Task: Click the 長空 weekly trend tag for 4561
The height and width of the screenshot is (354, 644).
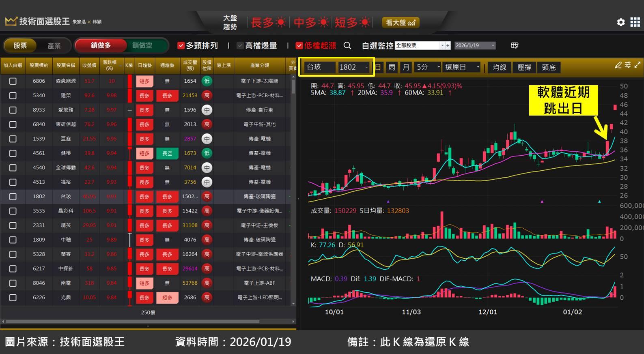Action: click(167, 153)
